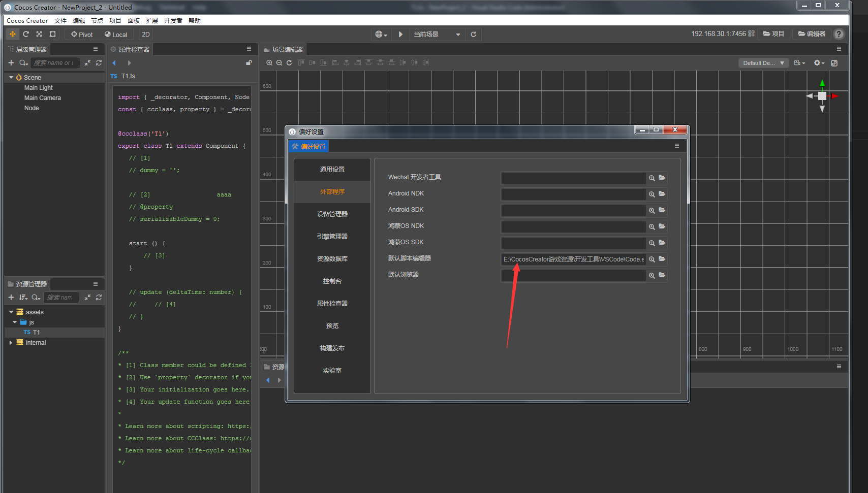Viewport: 868px width, 493px height.
Task: Select the Move transform tool
Action: click(13, 34)
